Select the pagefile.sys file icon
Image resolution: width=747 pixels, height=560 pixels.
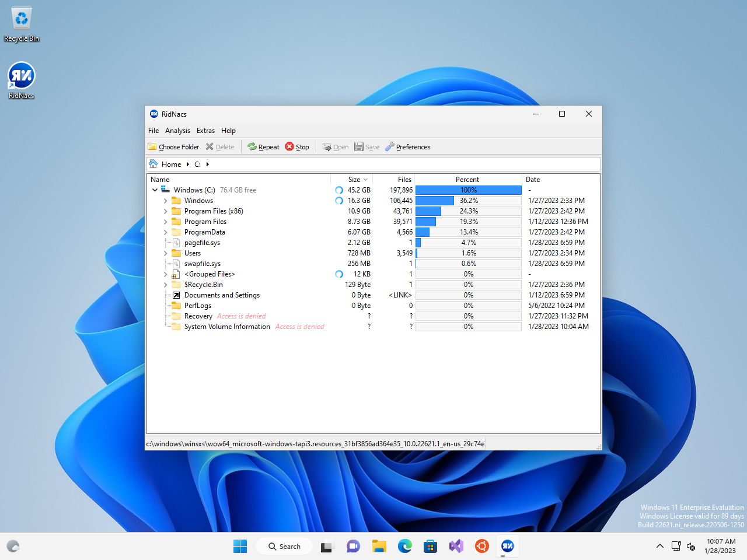click(x=176, y=243)
